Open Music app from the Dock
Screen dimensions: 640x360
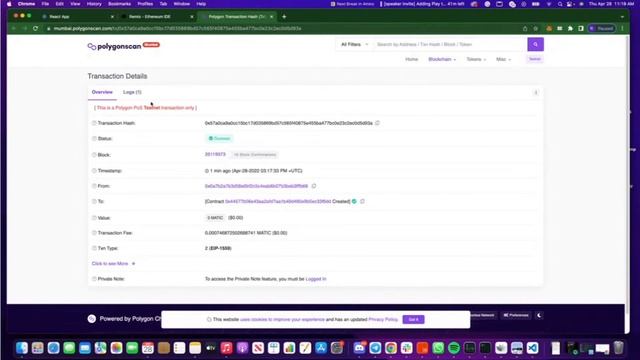coord(226,348)
